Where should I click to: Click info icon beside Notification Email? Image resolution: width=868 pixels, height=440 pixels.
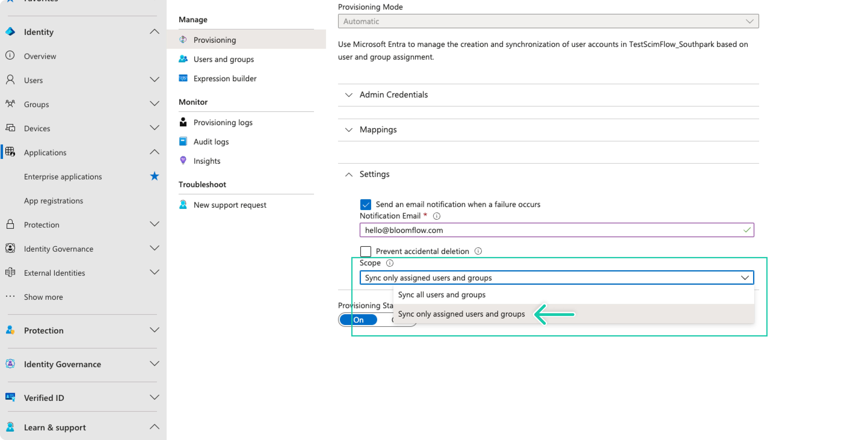coord(436,216)
